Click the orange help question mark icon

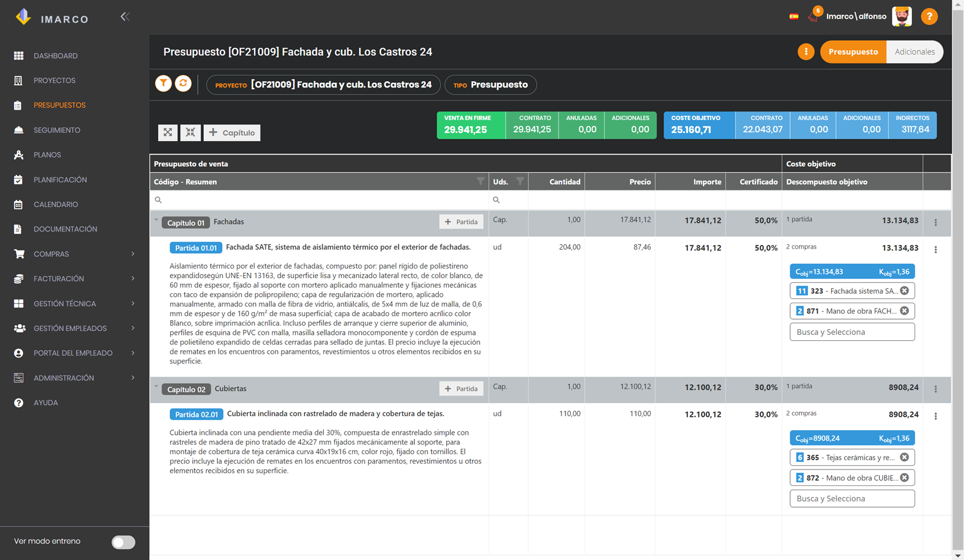tap(929, 16)
